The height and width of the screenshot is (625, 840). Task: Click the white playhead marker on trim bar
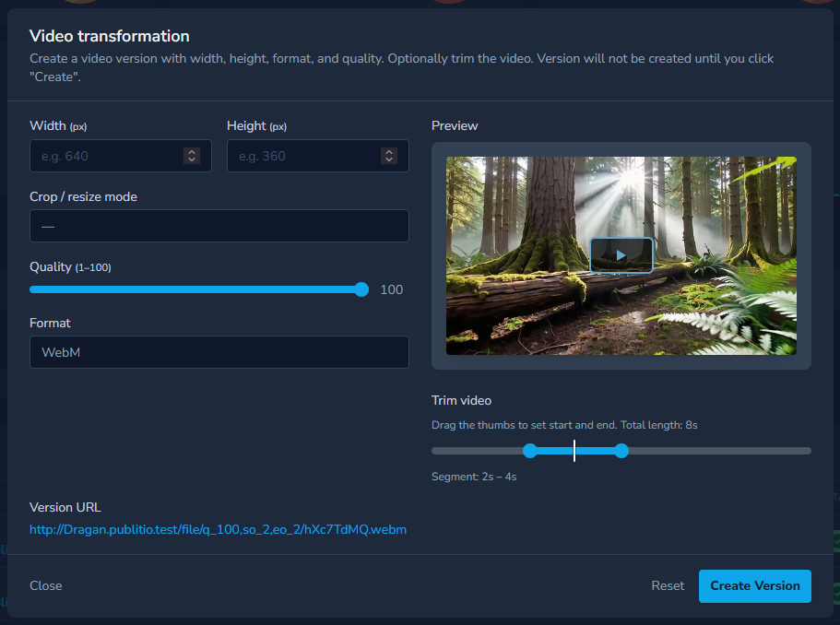point(574,451)
